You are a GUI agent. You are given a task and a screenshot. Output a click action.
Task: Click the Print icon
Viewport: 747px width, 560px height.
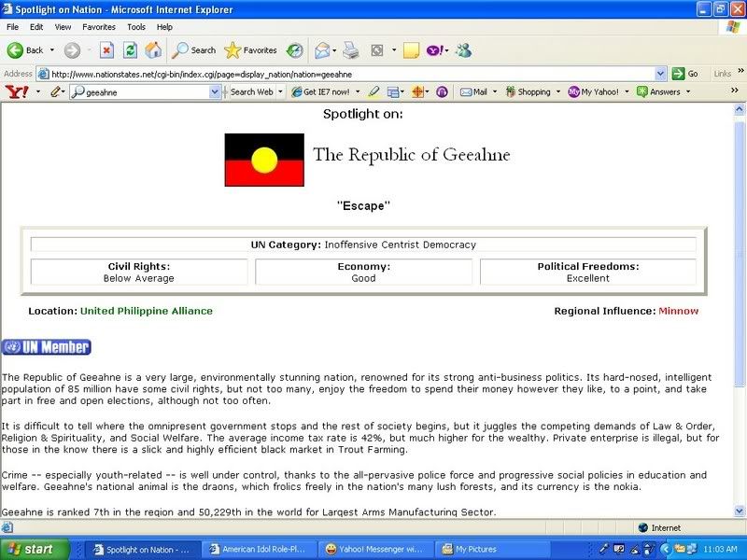350,50
